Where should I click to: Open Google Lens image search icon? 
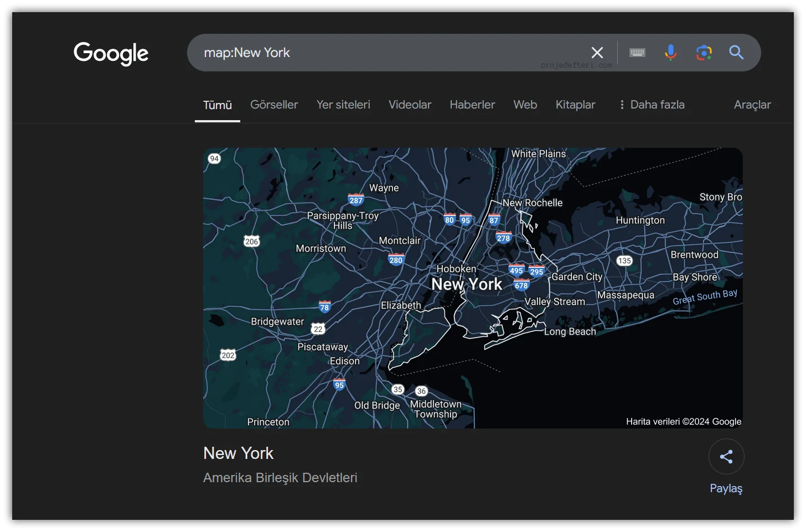[704, 53]
